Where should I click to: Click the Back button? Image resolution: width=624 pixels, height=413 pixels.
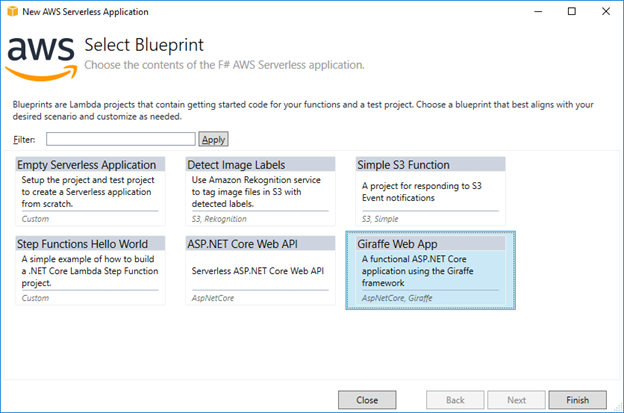(455, 400)
